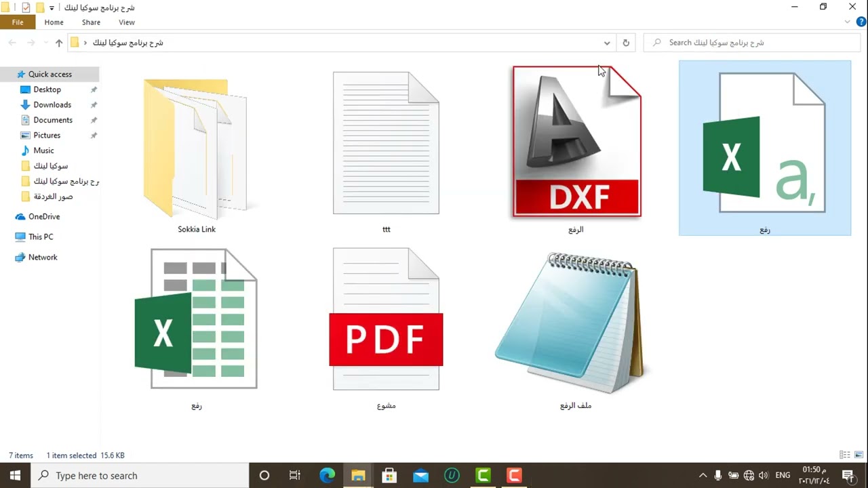Open the Windows Start menu
868x488 pixels.
[16, 476]
